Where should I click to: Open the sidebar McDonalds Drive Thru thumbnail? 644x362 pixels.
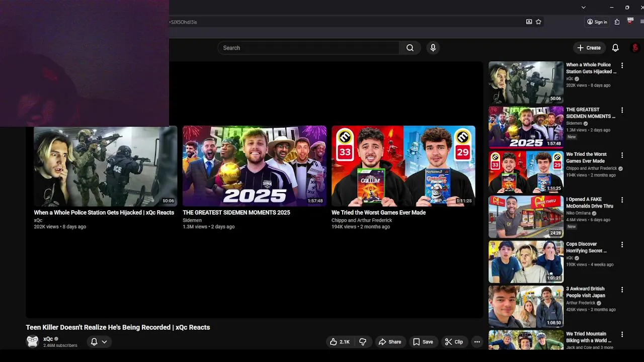click(x=526, y=217)
